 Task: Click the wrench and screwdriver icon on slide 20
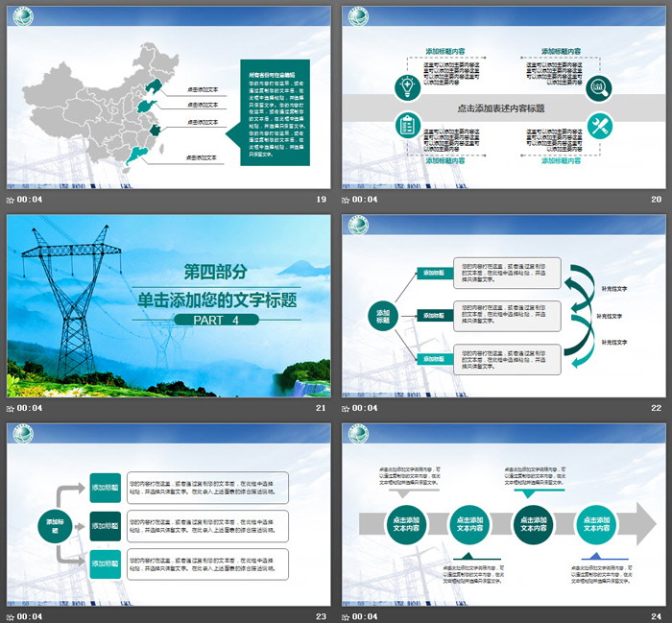(x=599, y=125)
